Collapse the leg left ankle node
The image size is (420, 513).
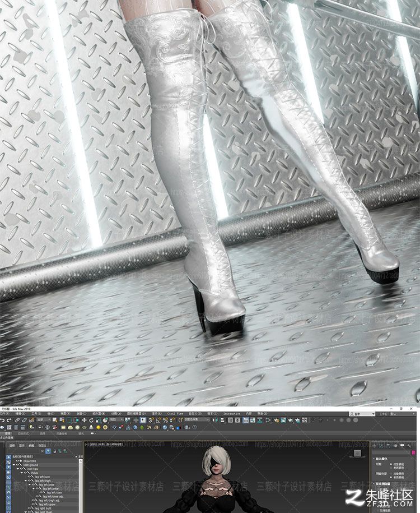[x=34, y=488]
